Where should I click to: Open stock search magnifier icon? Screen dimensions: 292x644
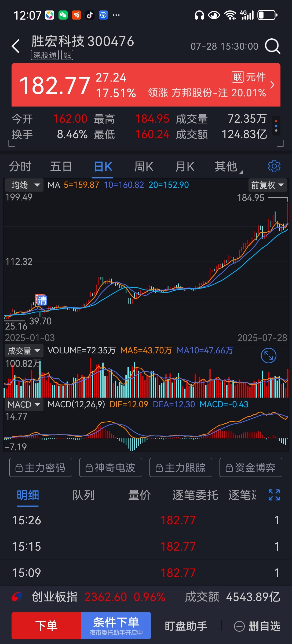tap(272, 46)
